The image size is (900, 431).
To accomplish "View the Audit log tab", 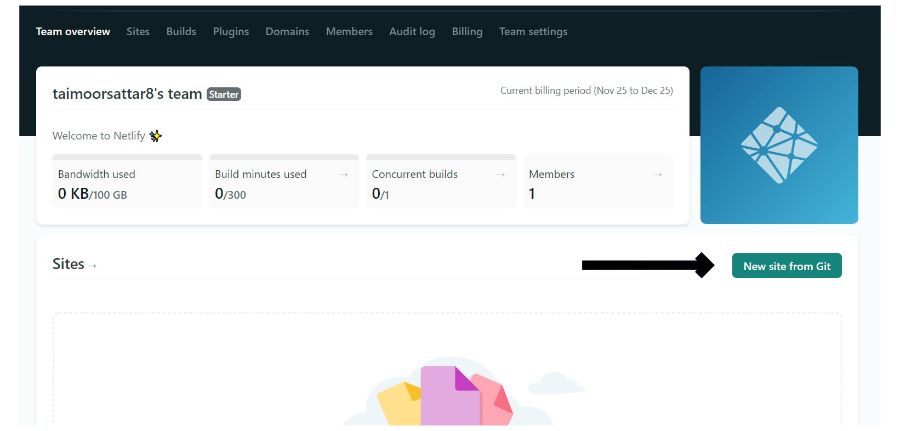I will [x=412, y=32].
